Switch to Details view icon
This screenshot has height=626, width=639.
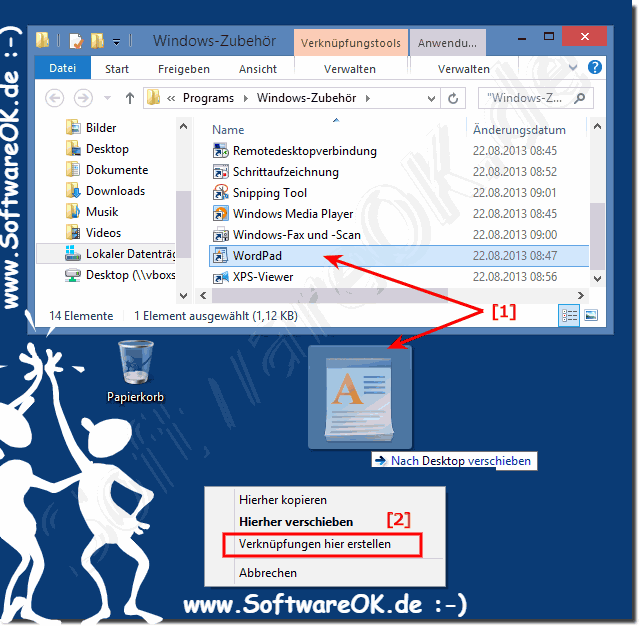[x=569, y=315]
